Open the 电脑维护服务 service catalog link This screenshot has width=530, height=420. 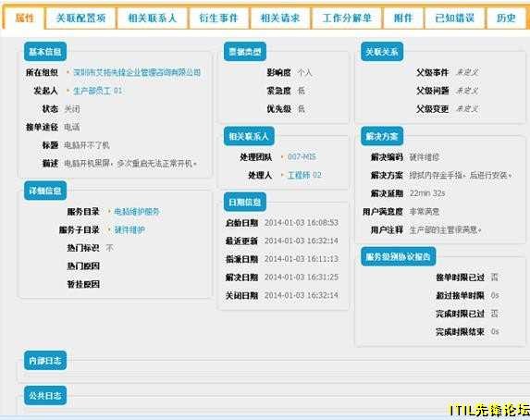[137, 212]
